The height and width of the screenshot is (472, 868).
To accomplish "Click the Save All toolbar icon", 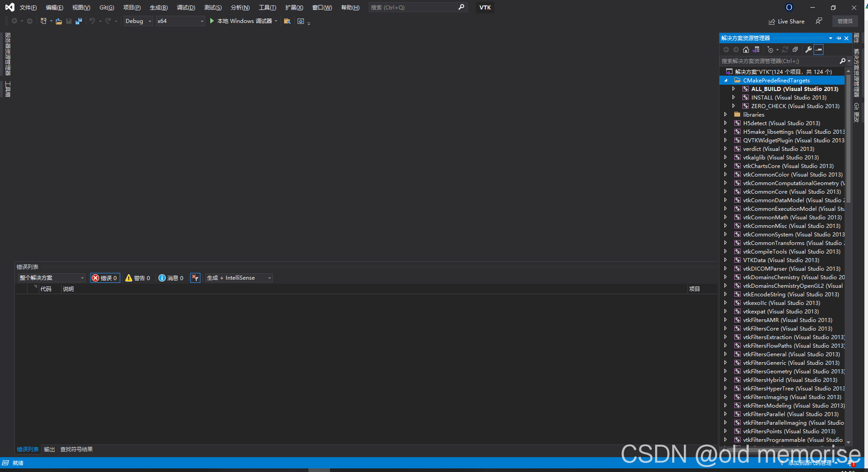I will (x=79, y=21).
